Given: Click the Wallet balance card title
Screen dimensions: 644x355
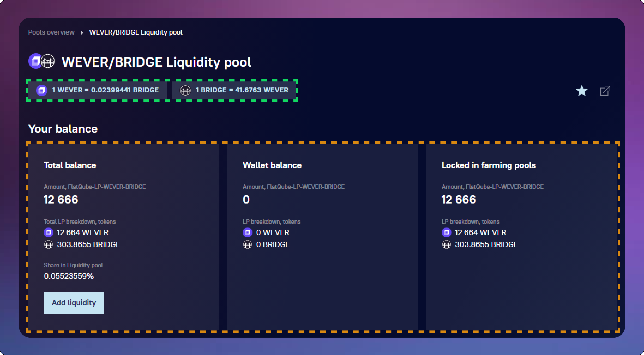Looking at the screenshot, I should coord(272,165).
